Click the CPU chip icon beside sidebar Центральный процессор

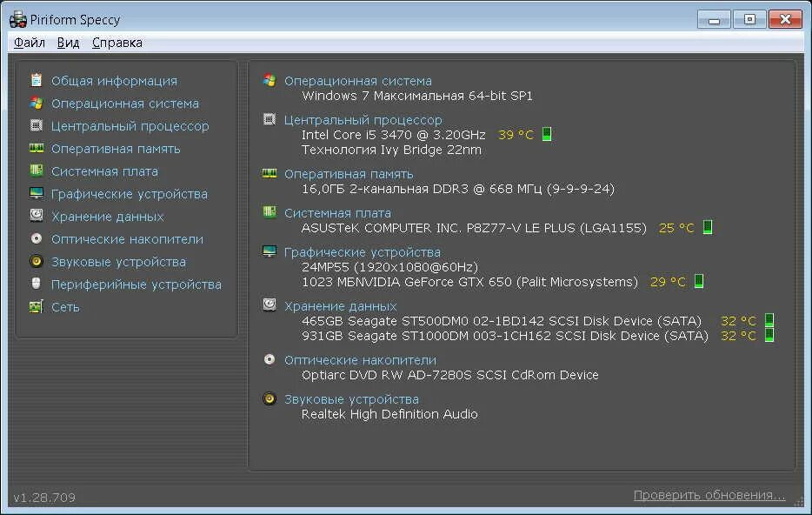(x=37, y=125)
